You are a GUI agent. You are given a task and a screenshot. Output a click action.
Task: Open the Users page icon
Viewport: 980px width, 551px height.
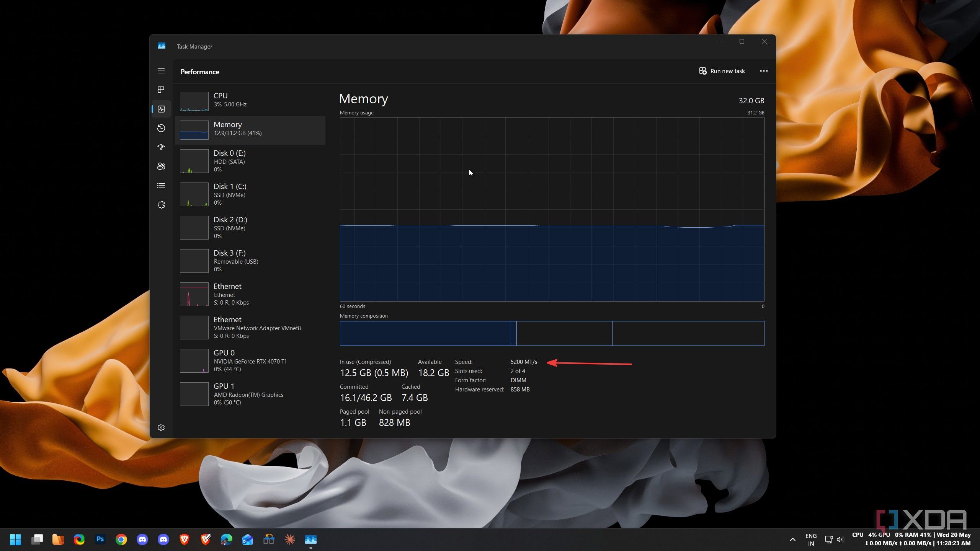161,166
